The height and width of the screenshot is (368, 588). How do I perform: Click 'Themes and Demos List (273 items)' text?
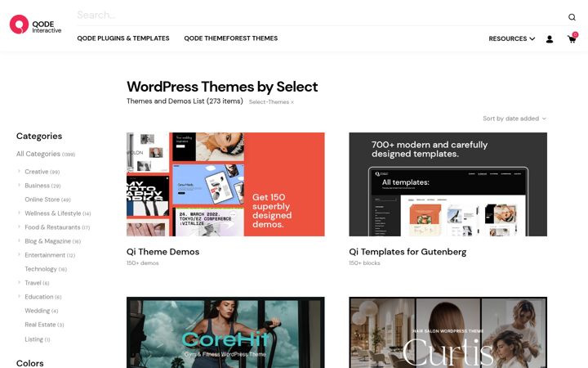185,101
